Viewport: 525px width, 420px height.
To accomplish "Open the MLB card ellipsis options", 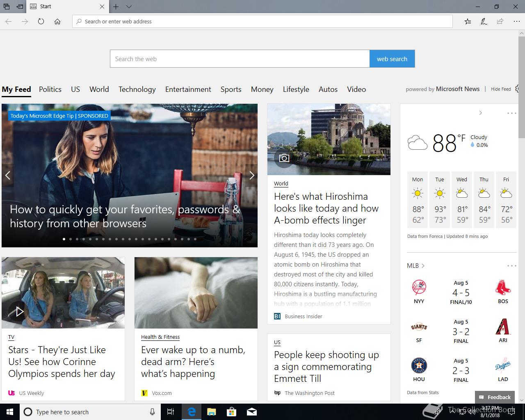I will (x=512, y=266).
